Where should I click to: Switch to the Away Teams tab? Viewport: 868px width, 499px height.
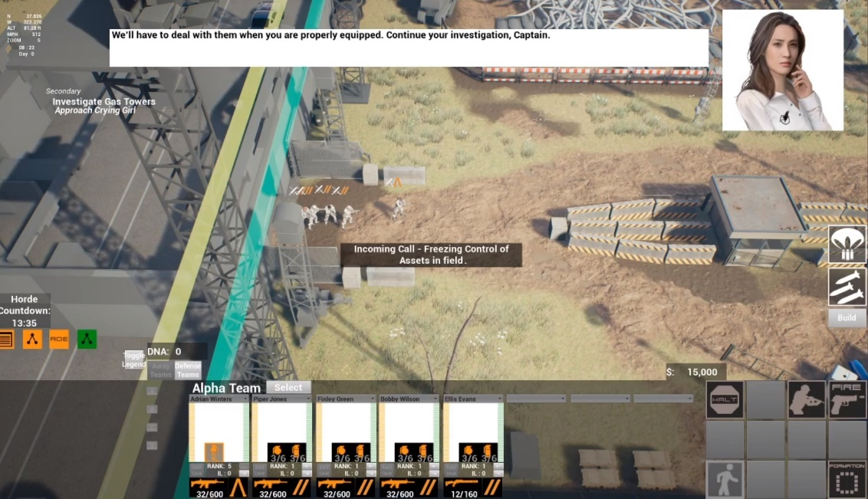click(x=160, y=370)
